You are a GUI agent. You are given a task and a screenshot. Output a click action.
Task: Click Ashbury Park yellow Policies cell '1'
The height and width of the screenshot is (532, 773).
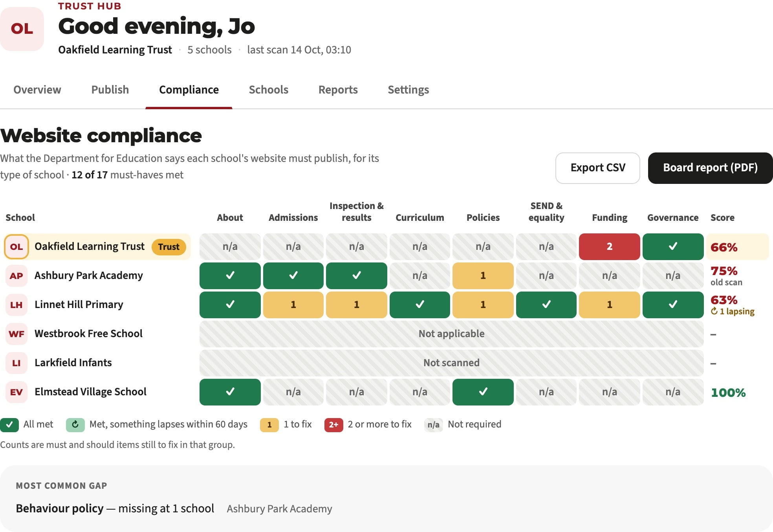tap(483, 276)
